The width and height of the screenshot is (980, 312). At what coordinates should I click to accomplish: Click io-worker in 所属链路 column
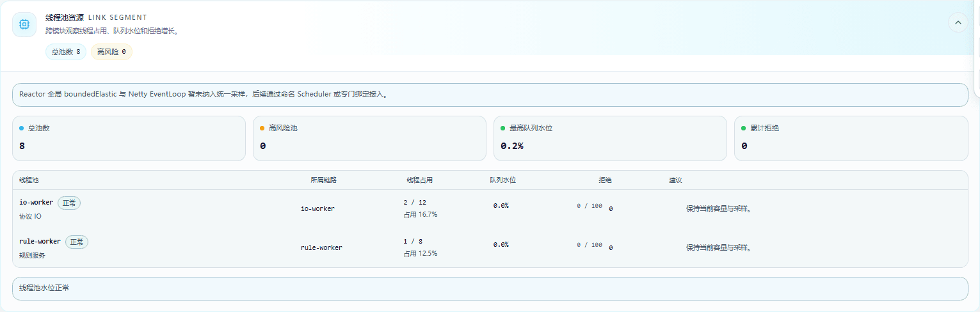click(x=317, y=208)
